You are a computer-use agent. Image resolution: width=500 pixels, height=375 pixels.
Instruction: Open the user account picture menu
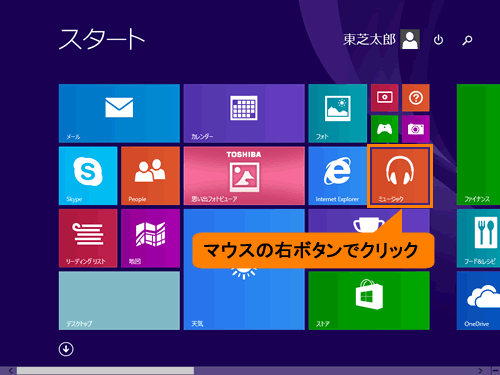coord(410,39)
